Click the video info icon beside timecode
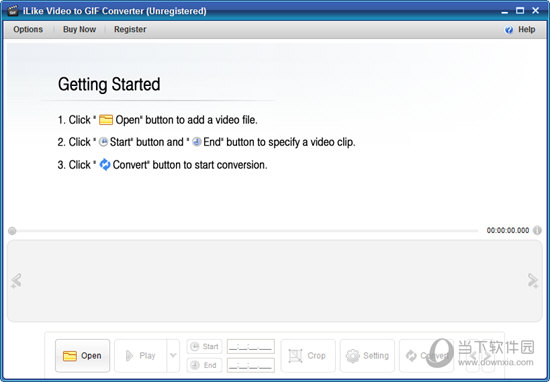 coord(537,230)
